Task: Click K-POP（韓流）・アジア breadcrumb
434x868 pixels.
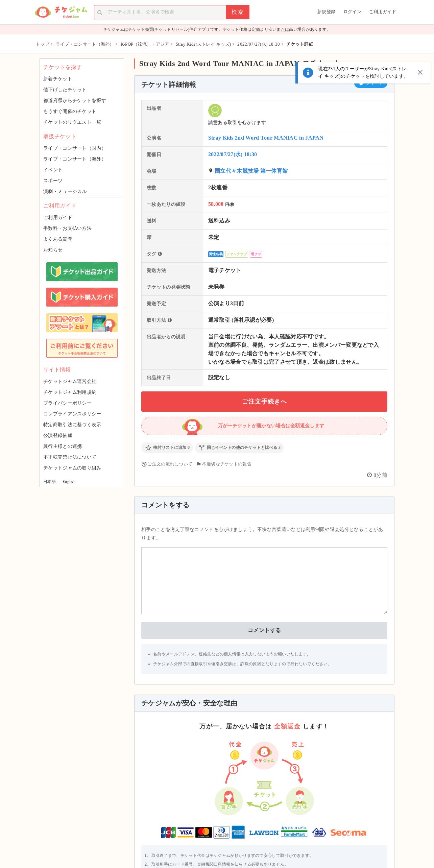Action: (x=144, y=44)
